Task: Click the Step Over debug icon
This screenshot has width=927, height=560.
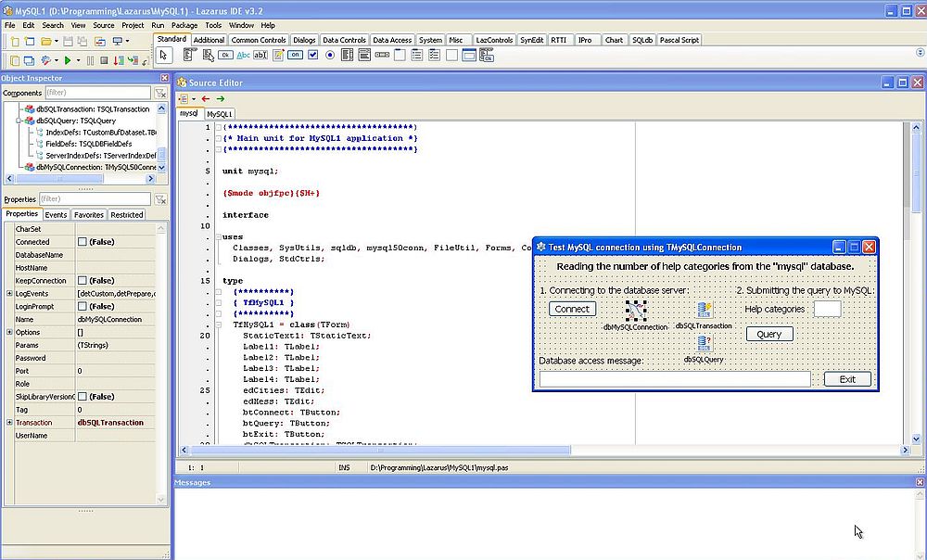Action: coord(133,60)
